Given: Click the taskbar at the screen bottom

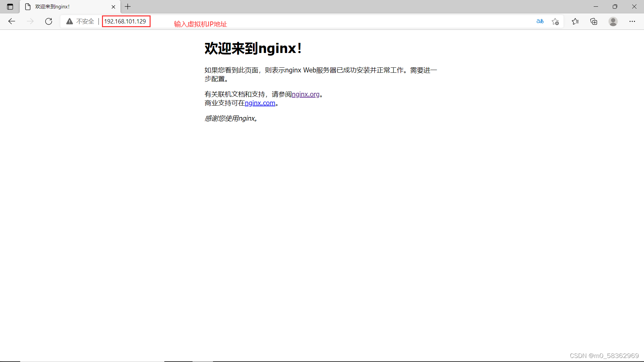Looking at the screenshot, I should [322, 360].
